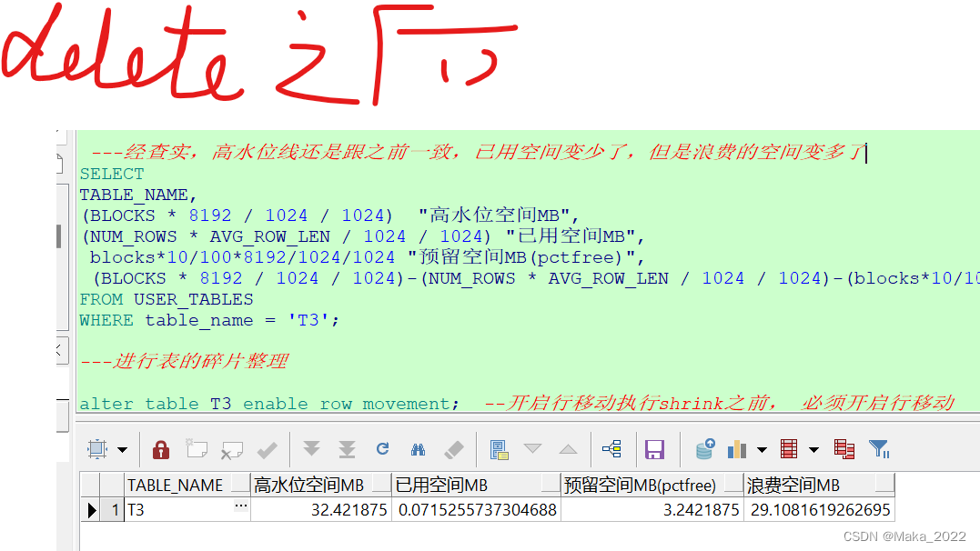Screen dimensions: 980x551
Task: Click the master-detail link icon
Action: coord(611,448)
